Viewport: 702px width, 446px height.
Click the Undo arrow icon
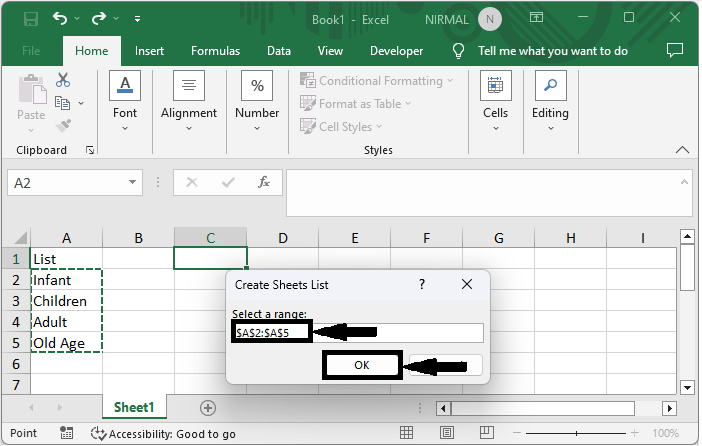[61, 18]
